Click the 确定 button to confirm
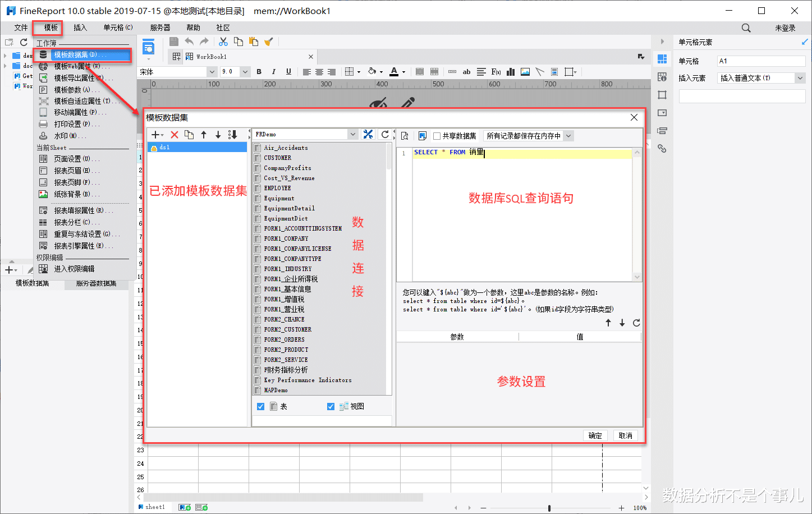This screenshot has width=812, height=514. point(595,435)
